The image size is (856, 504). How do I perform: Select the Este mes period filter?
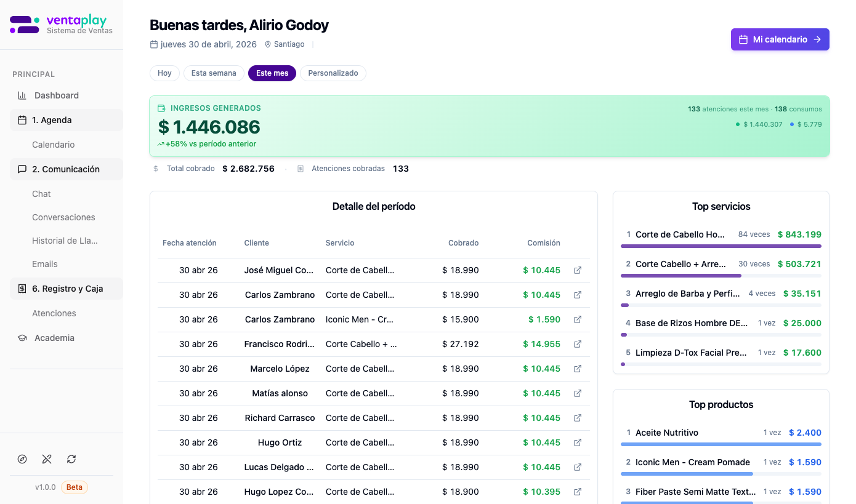click(272, 73)
